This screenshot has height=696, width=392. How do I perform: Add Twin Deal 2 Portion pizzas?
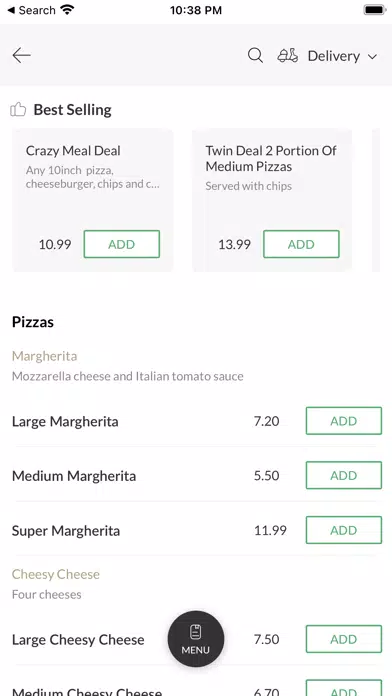(x=301, y=244)
